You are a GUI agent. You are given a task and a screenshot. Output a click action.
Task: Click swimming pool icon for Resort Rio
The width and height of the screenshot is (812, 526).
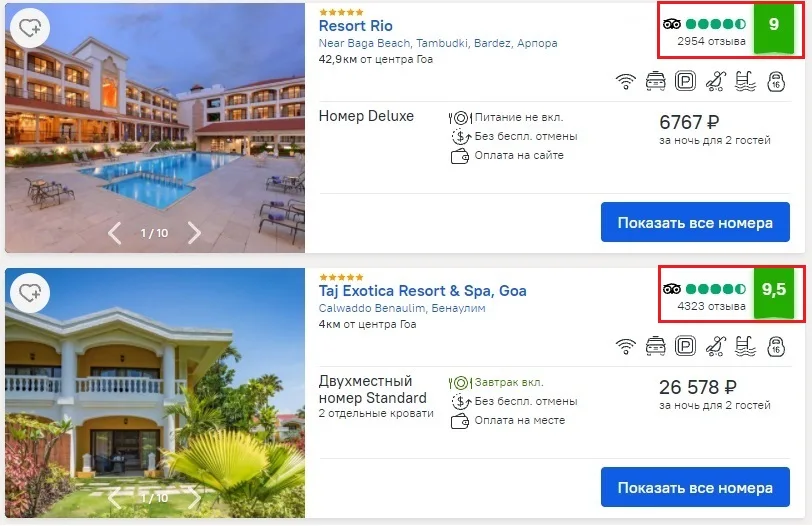745,81
